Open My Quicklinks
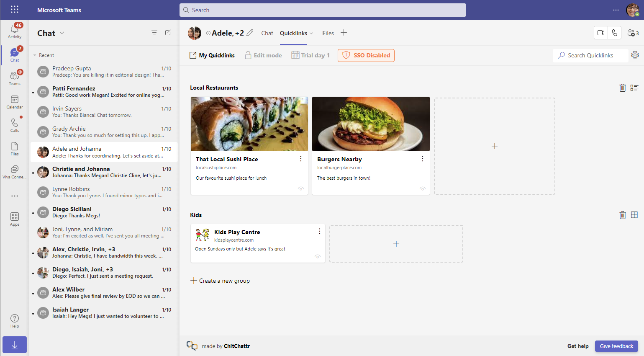 coord(212,55)
